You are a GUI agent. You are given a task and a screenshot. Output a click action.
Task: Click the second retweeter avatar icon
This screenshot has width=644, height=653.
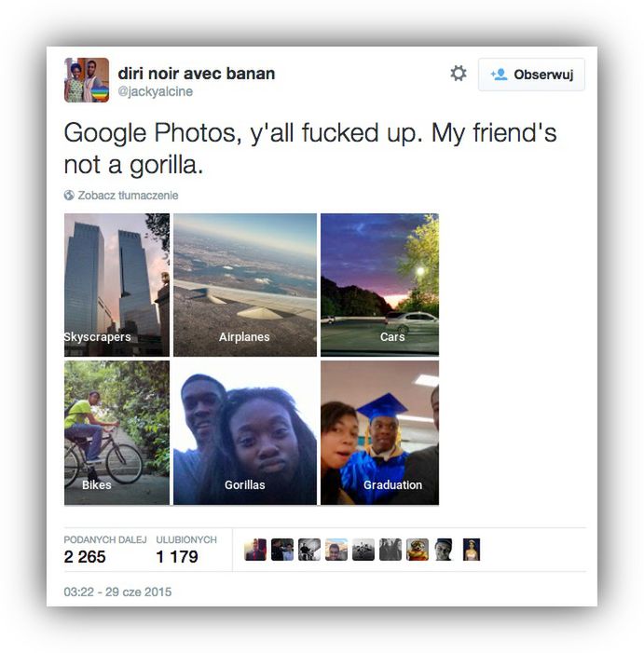click(282, 550)
